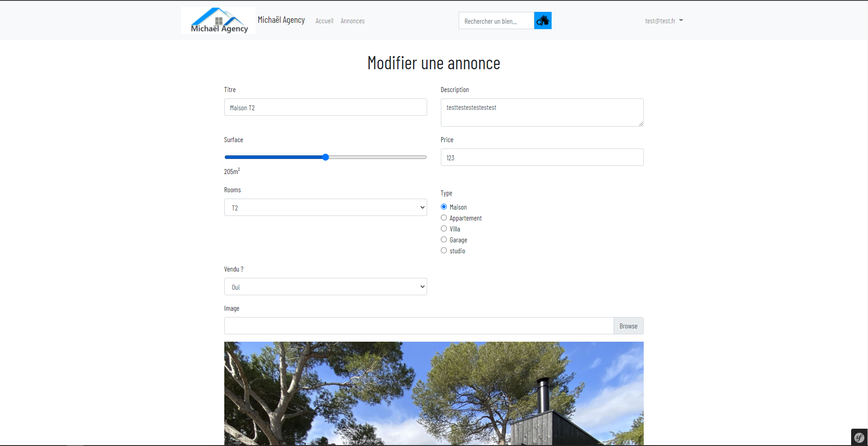The width and height of the screenshot is (868, 446).
Task: Click into the Description textarea
Action: click(x=542, y=113)
